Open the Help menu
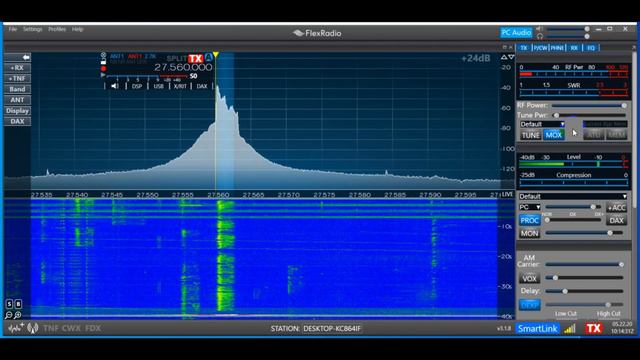The image size is (640, 360). point(78,29)
